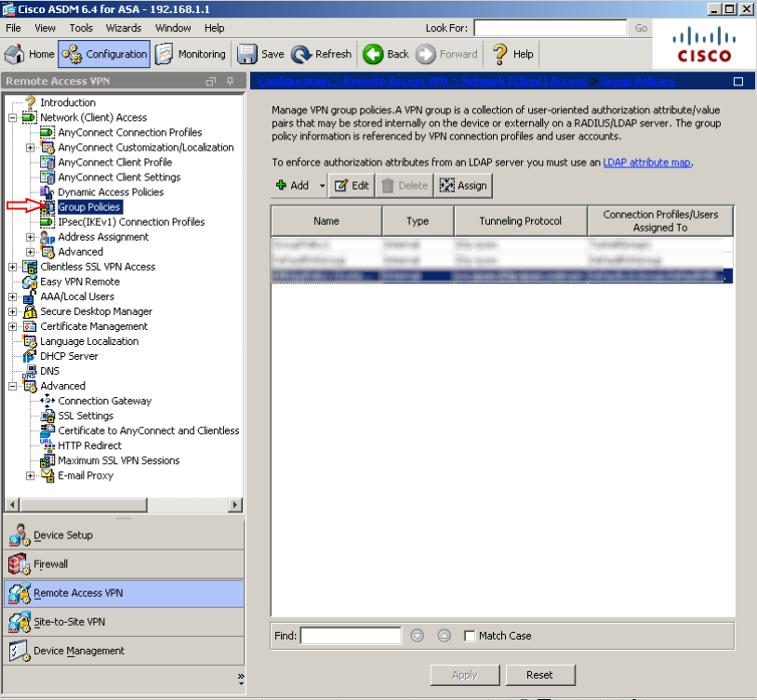Open the Monitoring view icon

coord(165,54)
